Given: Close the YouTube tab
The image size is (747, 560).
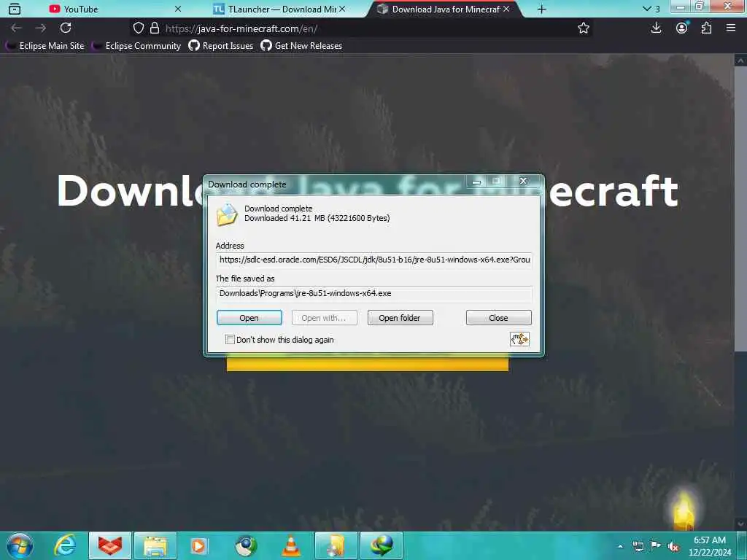Looking at the screenshot, I should 178,9.
